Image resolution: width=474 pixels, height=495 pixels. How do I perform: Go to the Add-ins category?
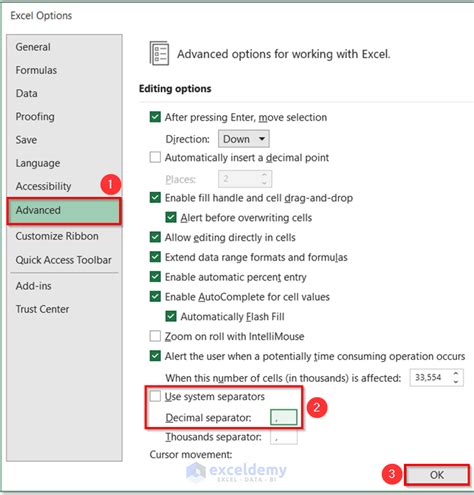33,286
